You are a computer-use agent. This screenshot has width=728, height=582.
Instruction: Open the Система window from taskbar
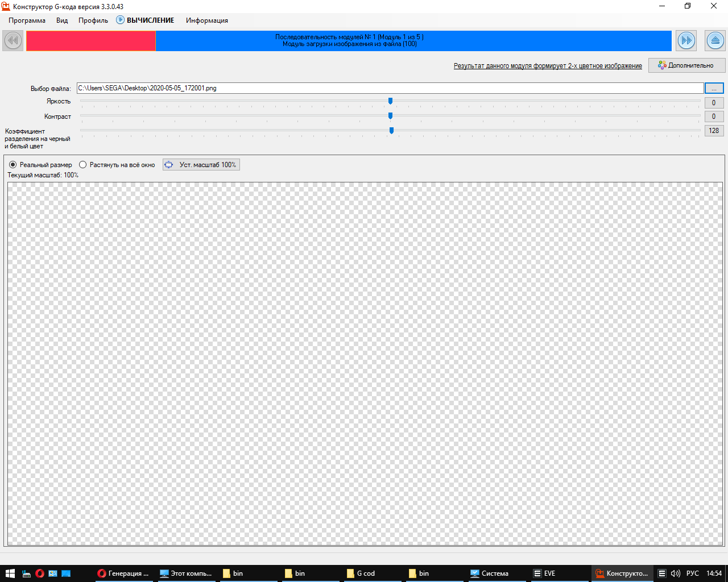coord(489,573)
